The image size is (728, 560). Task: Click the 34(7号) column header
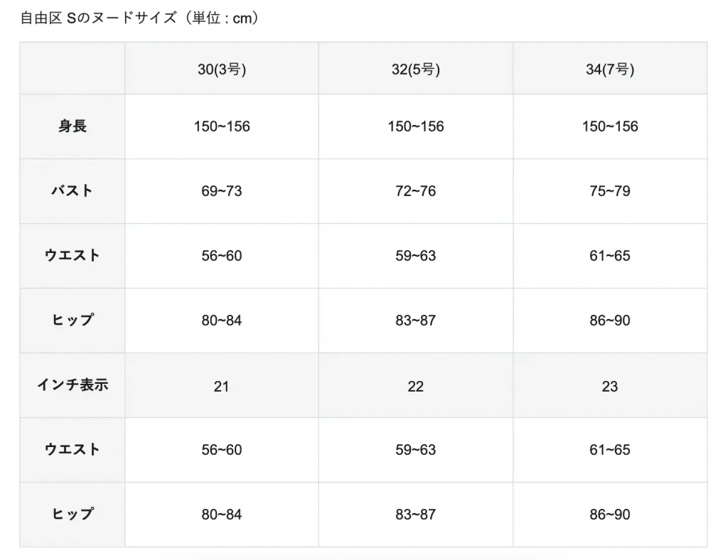pyautogui.click(x=610, y=69)
